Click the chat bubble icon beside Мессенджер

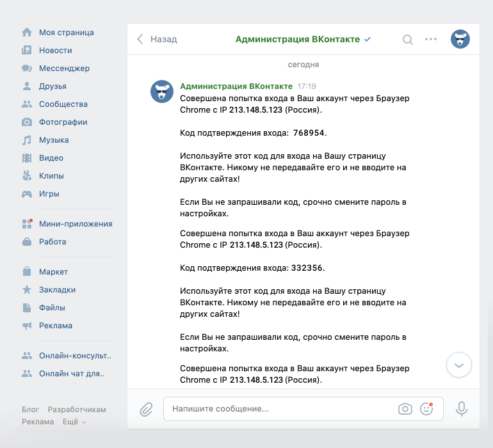(x=27, y=68)
